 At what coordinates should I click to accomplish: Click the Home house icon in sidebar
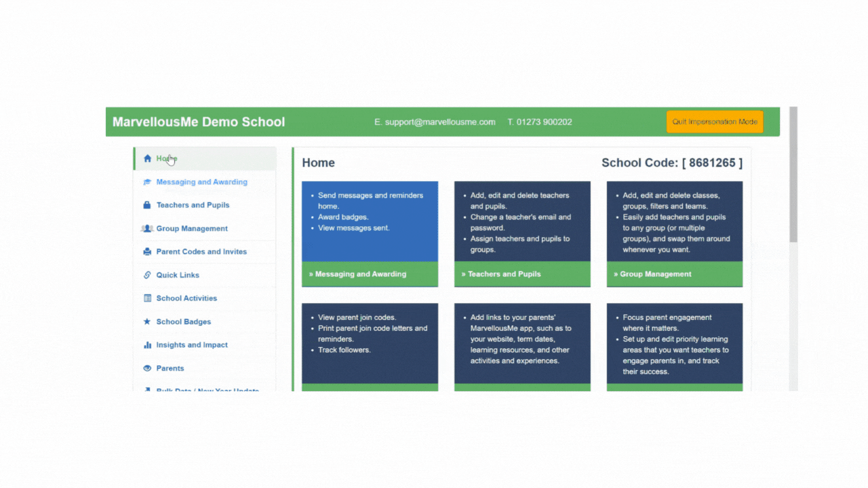pos(147,159)
